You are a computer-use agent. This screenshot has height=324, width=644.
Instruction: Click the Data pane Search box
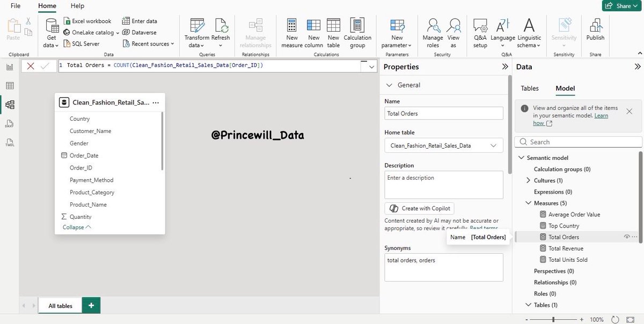[x=579, y=142]
